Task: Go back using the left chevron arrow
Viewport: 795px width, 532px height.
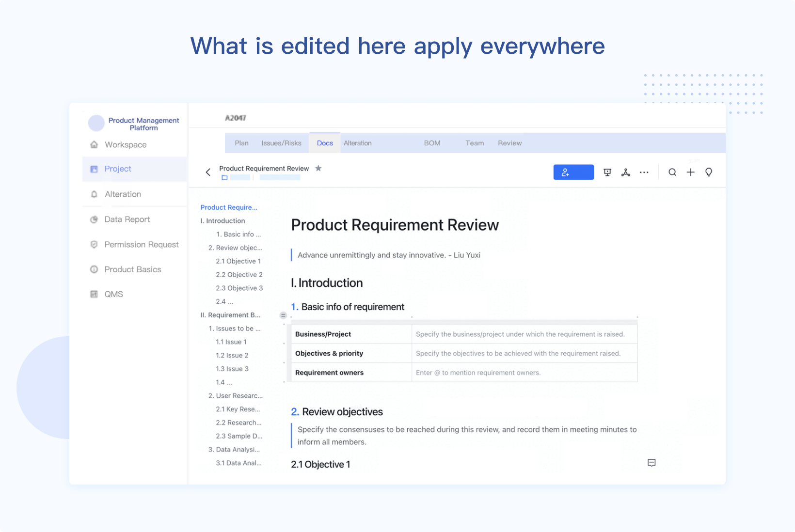Action: point(208,172)
